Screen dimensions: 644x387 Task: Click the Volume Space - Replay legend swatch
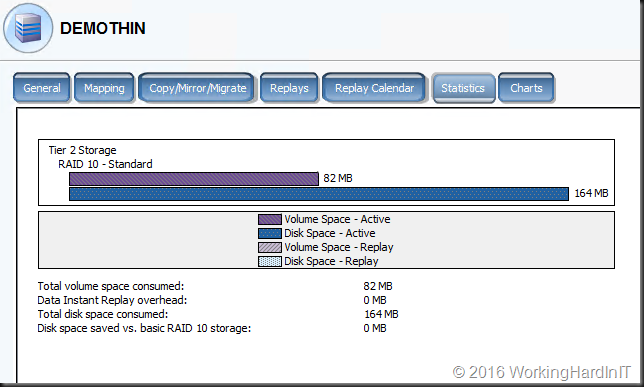[x=270, y=247]
